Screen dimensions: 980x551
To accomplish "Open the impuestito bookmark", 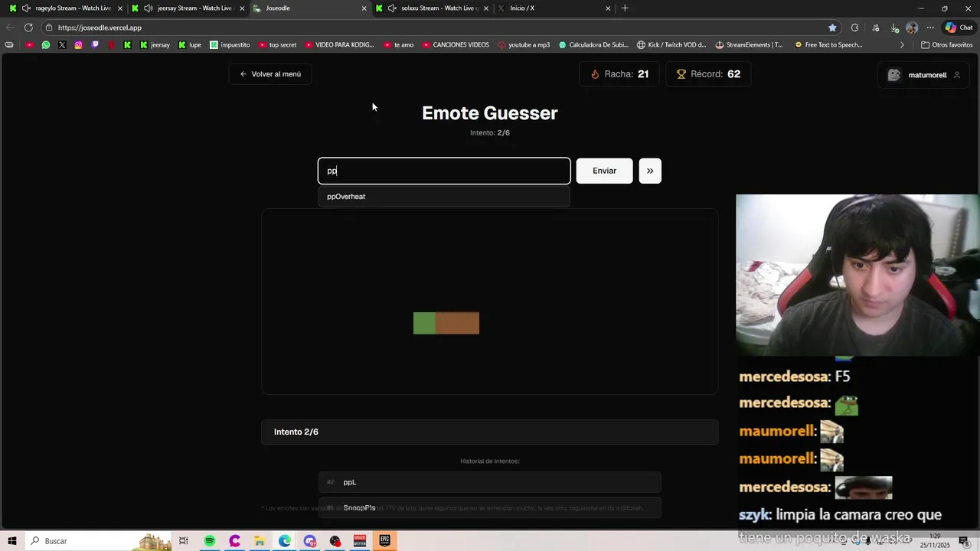I will [x=230, y=45].
